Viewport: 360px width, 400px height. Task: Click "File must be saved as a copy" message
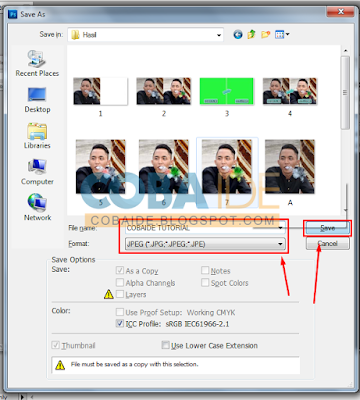135,364
